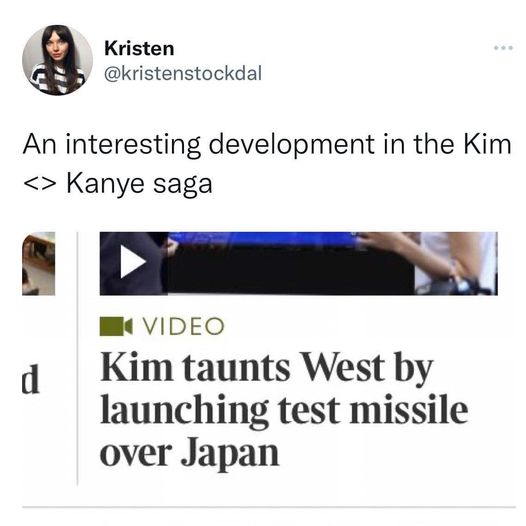Open Kristen's profile picture
This screenshot has height=526, width=526.
[x=57, y=60]
